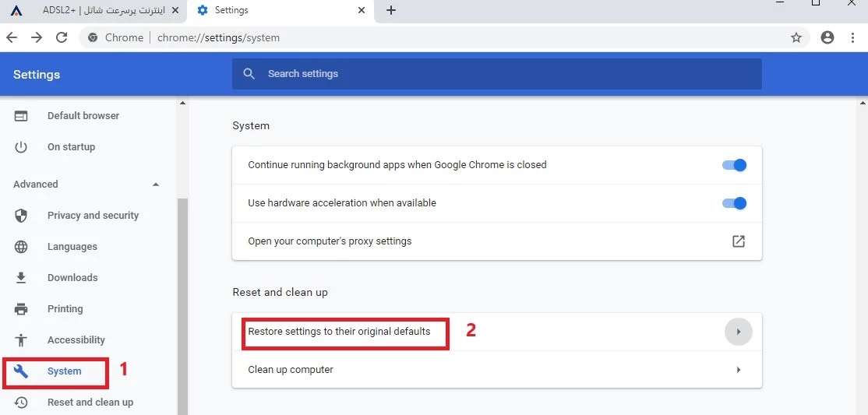Reload the page with the refresh icon

coord(62,37)
